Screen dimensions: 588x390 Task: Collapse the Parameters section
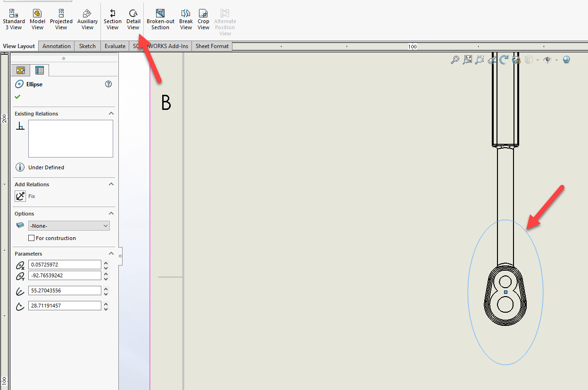(111, 253)
